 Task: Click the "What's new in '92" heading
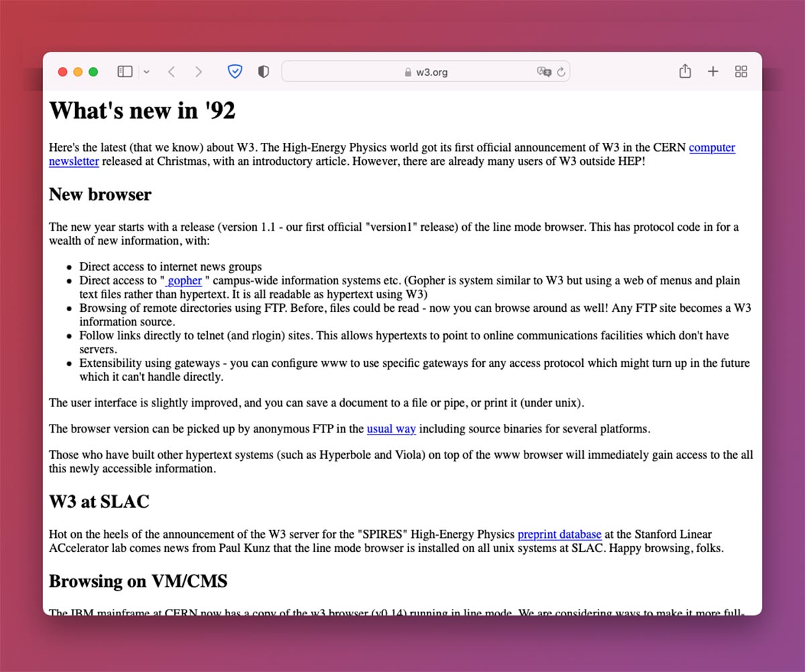142,111
